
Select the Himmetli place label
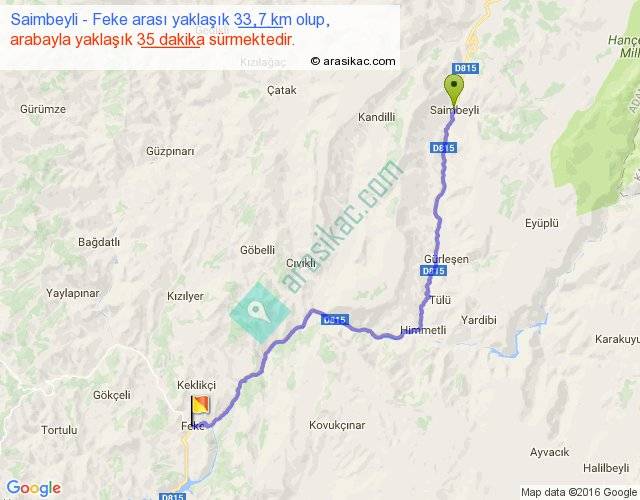423,330
